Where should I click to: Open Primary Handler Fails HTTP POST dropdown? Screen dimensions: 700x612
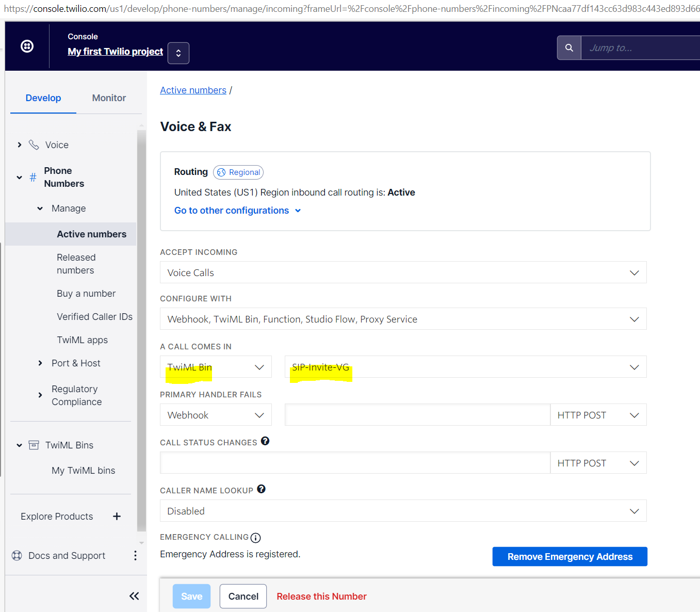click(598, 415)
